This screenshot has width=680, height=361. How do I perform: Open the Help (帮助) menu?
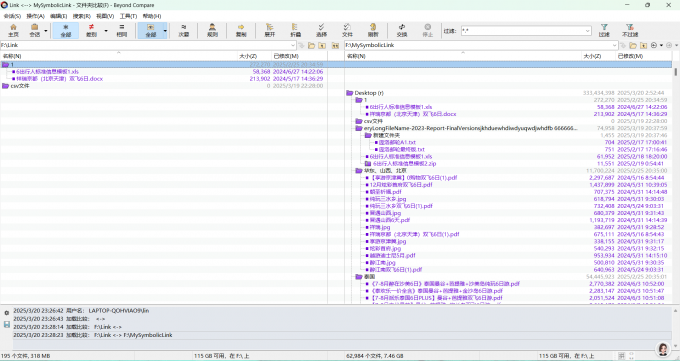(152, 16)
